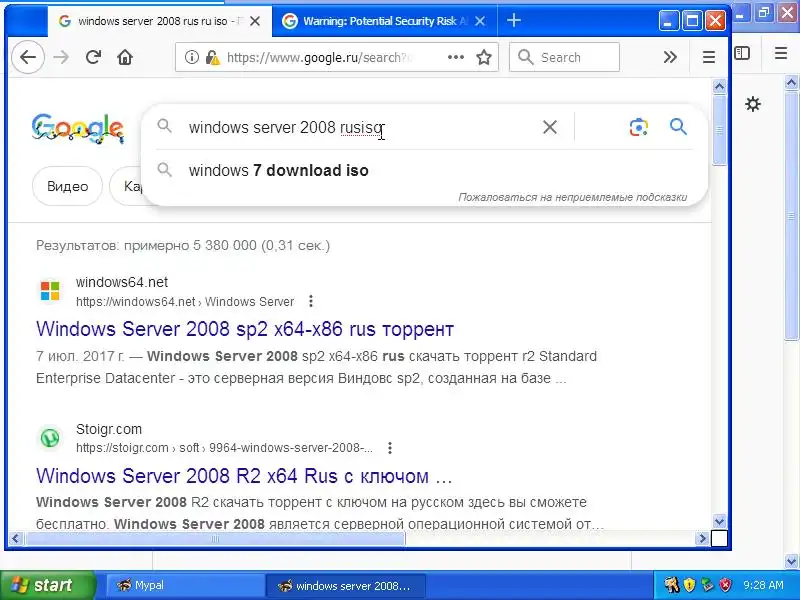Bookmark this page with the star
Screen dimensions: 800x600
pyautogui.click(x=484, y=57)
